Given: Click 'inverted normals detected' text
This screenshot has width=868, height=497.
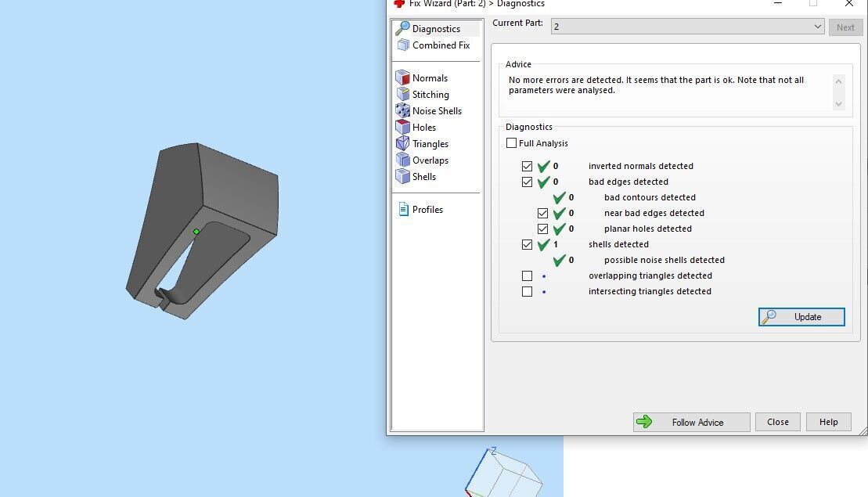Looking at the screenshot, I should [640, 166].
